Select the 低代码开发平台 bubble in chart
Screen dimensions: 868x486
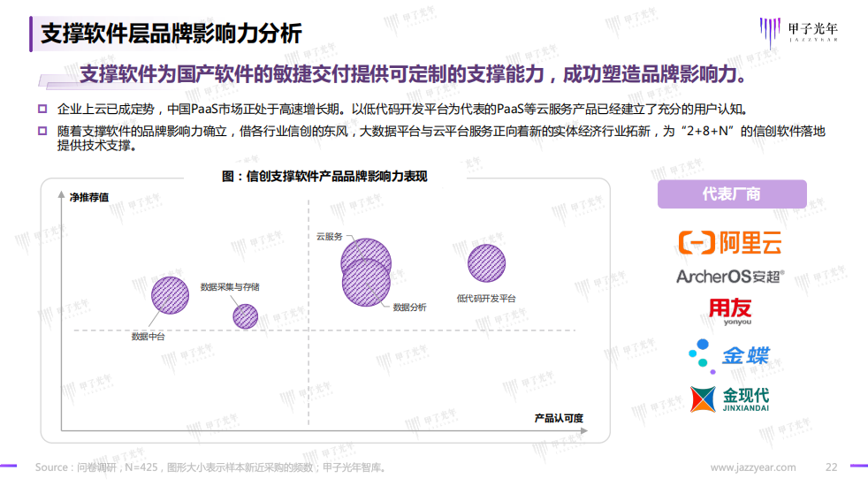pyautogui.click(x=486, y=263)
